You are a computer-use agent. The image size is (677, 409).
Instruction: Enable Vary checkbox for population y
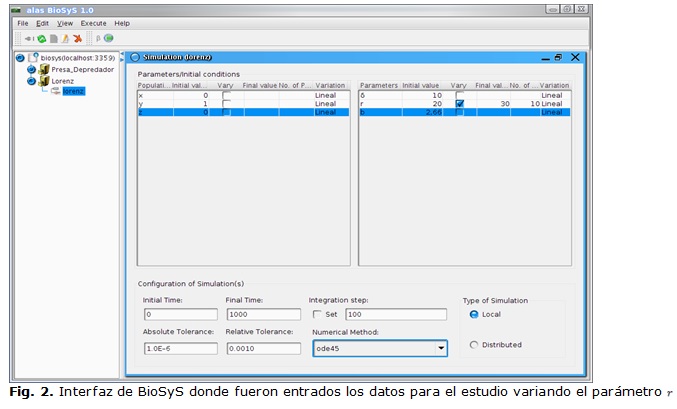click(x=226, y=104)
